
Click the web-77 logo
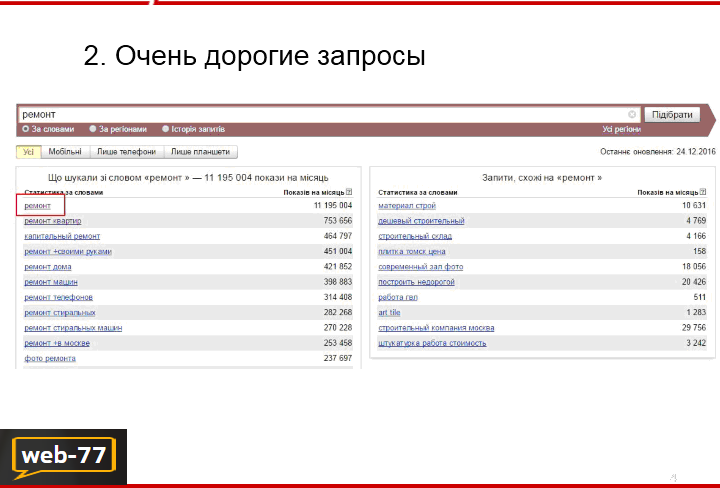point(64,457)
